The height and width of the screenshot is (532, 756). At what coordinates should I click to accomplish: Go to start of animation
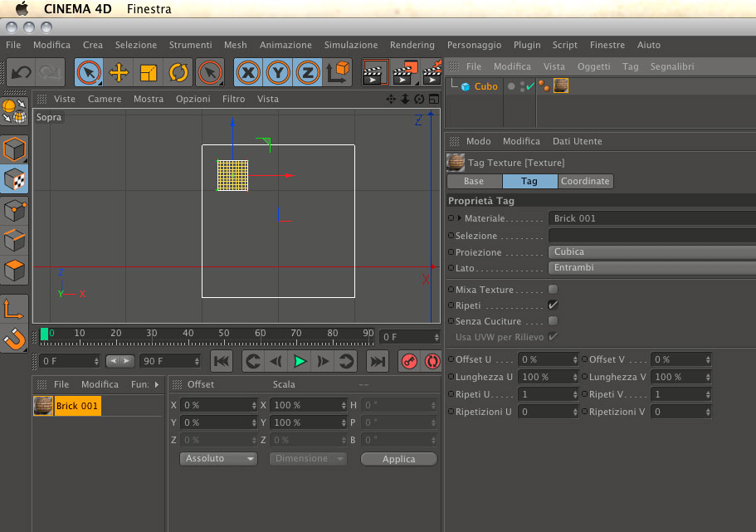click(222, 361)
